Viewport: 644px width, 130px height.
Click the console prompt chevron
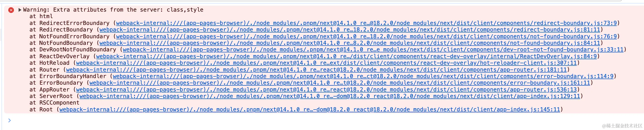point(10,120)
